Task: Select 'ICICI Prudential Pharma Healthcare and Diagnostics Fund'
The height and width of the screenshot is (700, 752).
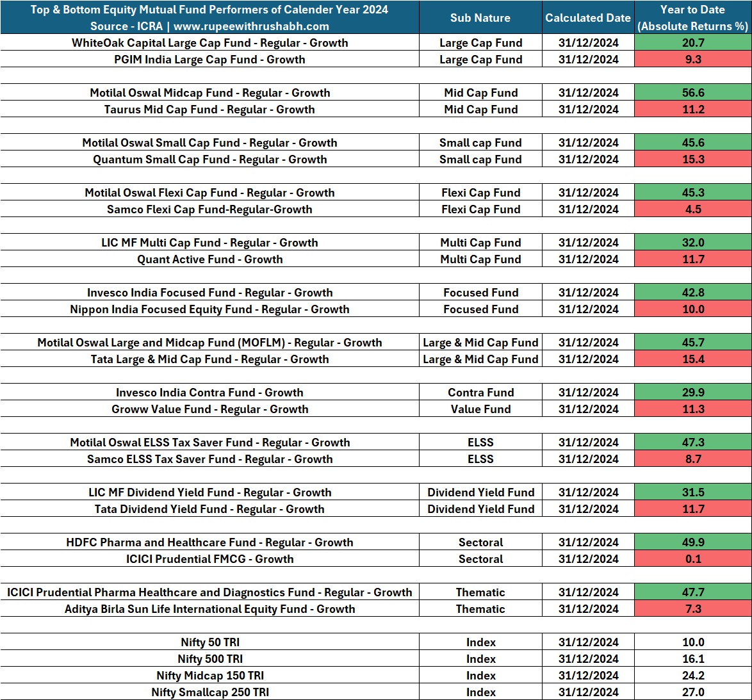Action: tap(209, 592)
